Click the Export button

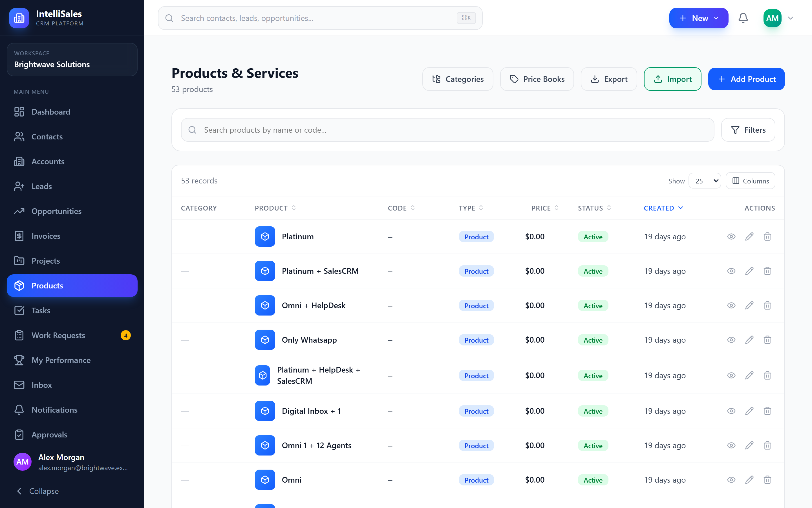click(x=609, y=79)
